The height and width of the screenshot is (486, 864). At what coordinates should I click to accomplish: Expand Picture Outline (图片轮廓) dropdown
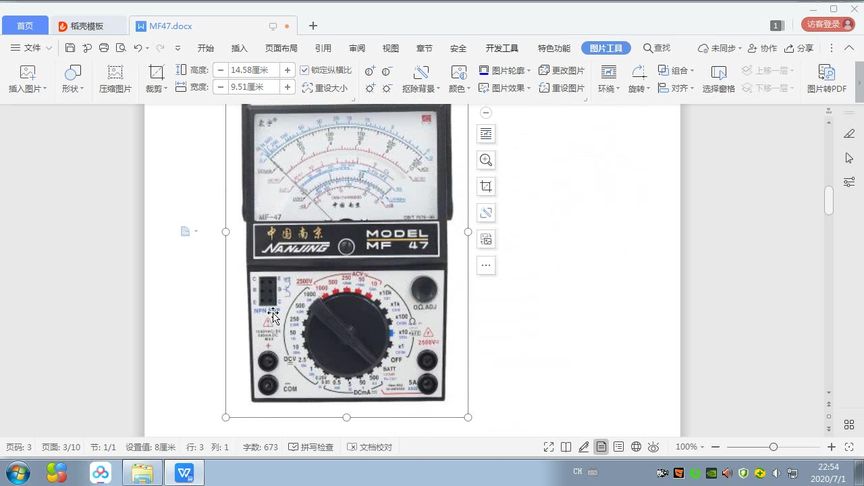click(x=528, y=71)
